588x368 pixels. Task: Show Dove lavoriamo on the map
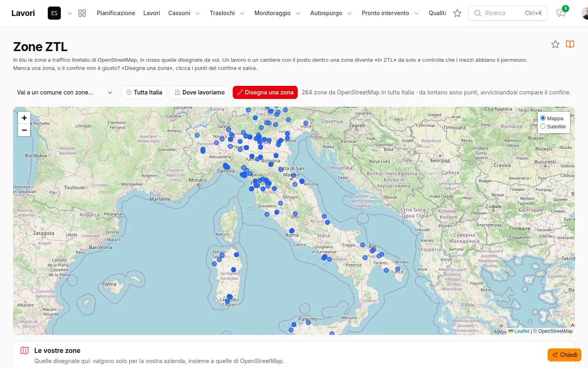pyautogui.click(x=200, y=92)
